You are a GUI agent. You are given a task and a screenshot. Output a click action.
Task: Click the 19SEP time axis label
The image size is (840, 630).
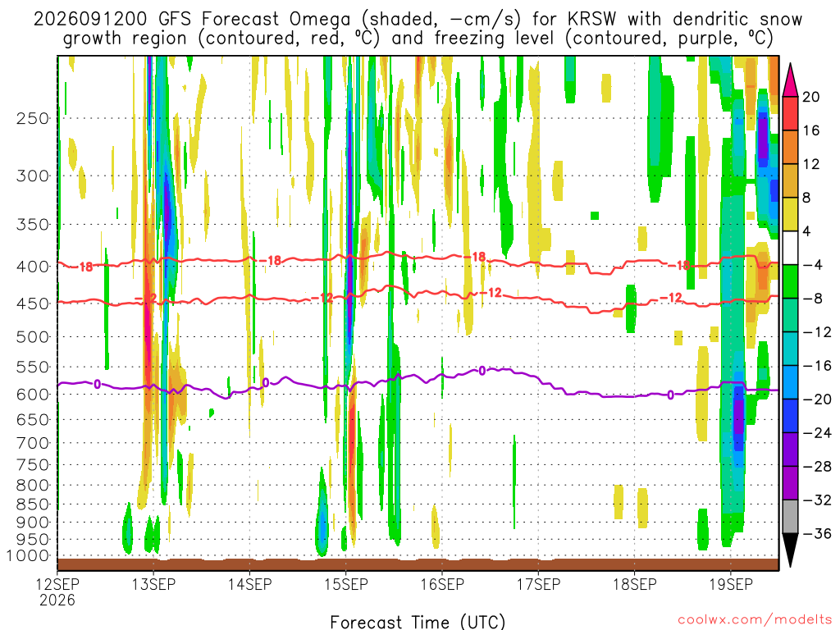pos(731,584)
